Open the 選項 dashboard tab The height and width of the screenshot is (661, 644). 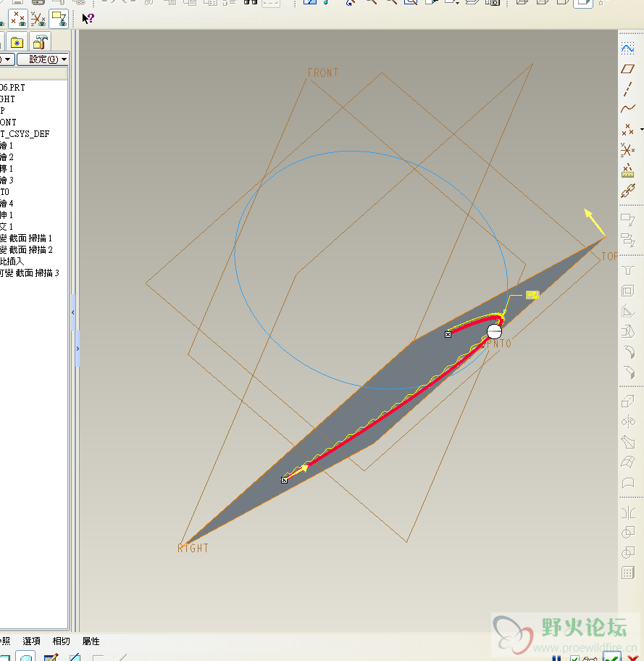coord(32,641)
